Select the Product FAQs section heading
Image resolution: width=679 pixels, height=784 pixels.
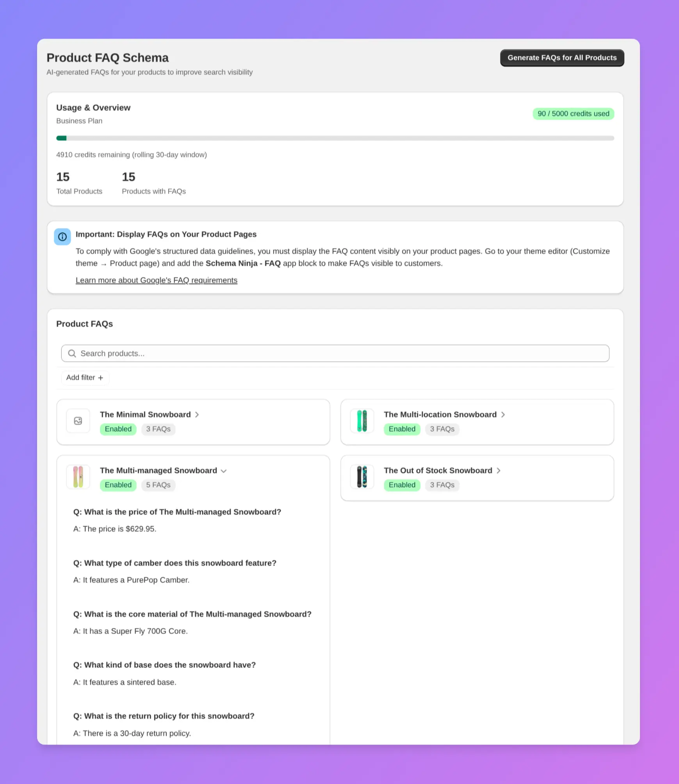[x=84, y=324]
